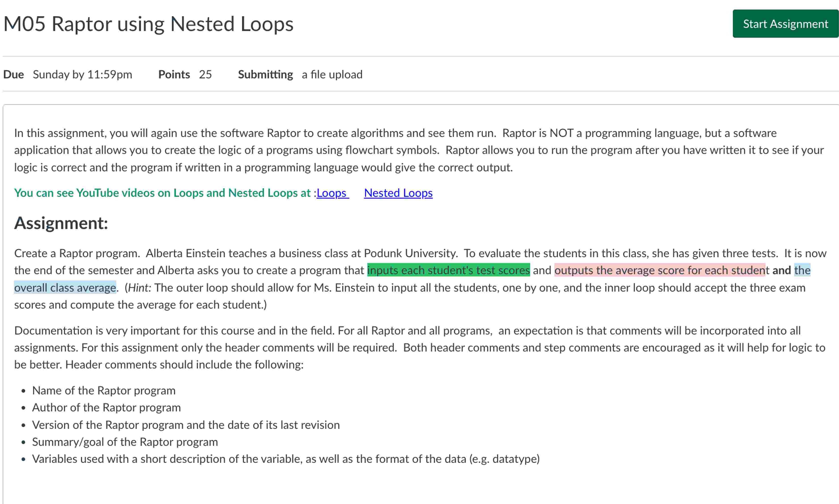Click the points value 25
Image resolution: width=839 pixels, height=504 pixels.
tap(205, 74)
